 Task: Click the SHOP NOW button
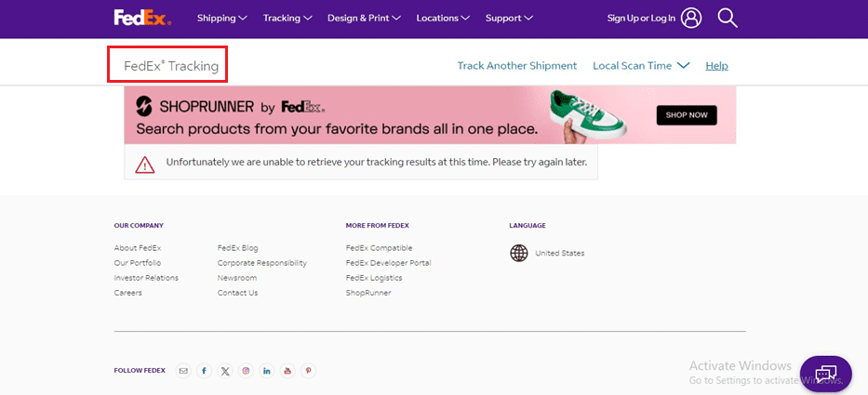click(687, 115)
